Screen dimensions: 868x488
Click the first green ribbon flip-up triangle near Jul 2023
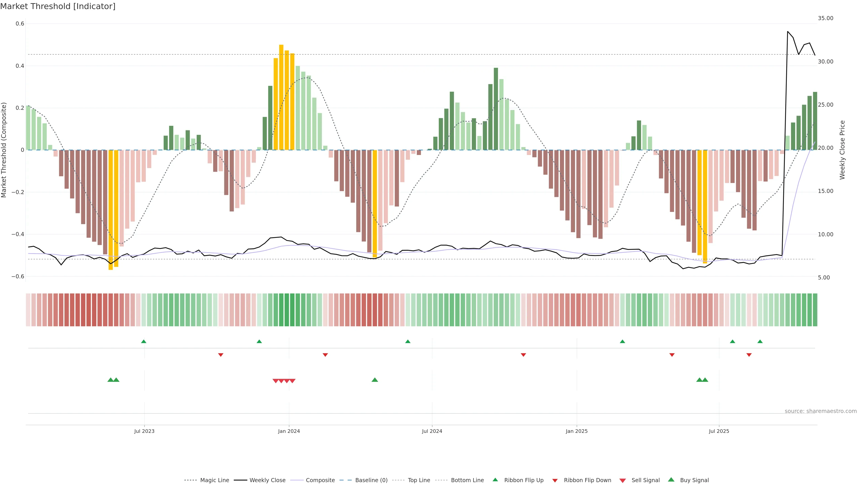click(144, 342)
